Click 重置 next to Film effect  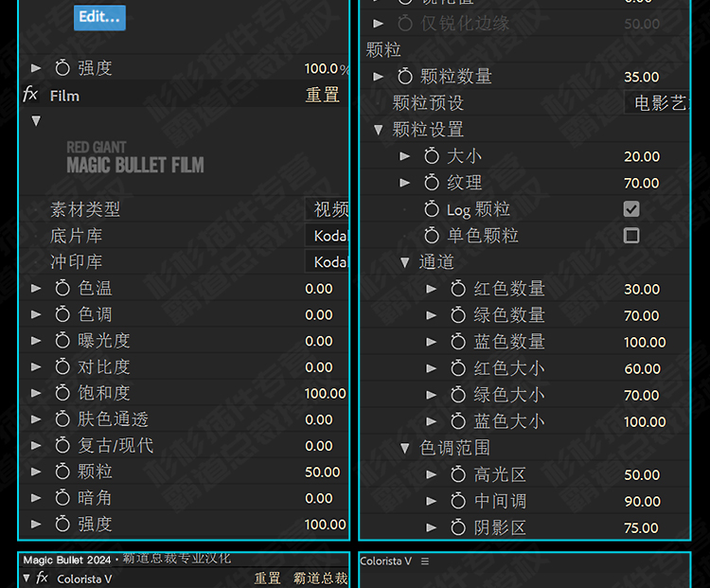pos(322,95)
